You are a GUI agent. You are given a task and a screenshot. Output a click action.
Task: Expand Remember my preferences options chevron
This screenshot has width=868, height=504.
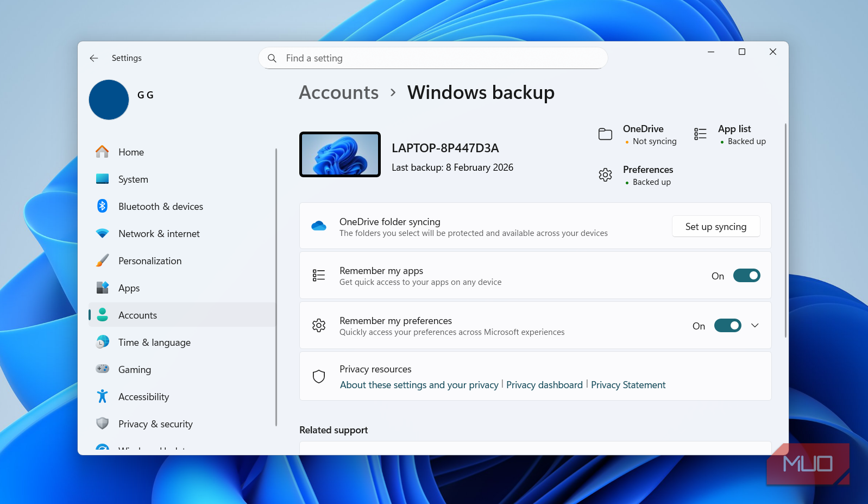click(754, 326)
